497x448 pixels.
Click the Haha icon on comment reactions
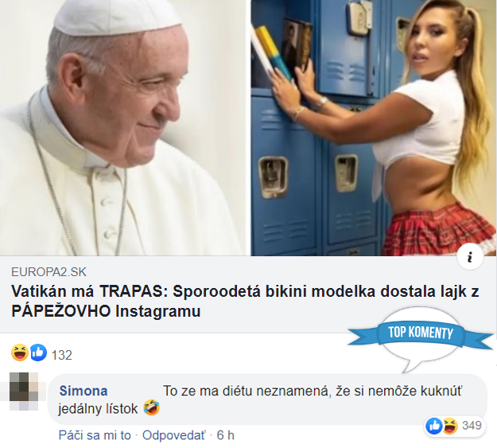(450, 426)
